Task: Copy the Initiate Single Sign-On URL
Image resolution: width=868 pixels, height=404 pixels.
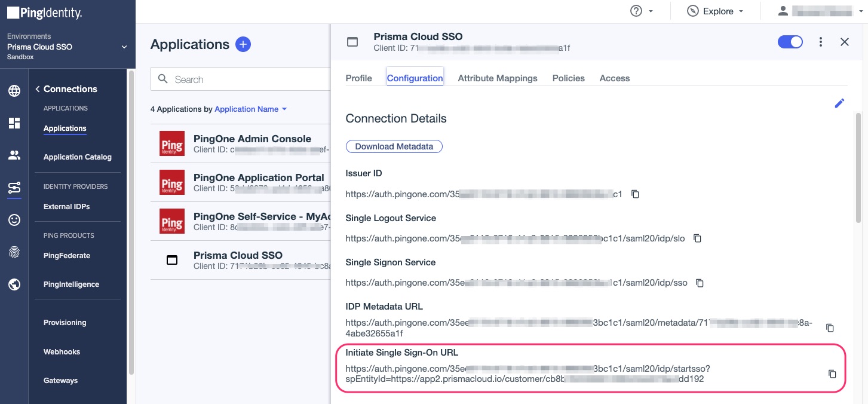Action: pyautogui.click(x=832, y=374)
